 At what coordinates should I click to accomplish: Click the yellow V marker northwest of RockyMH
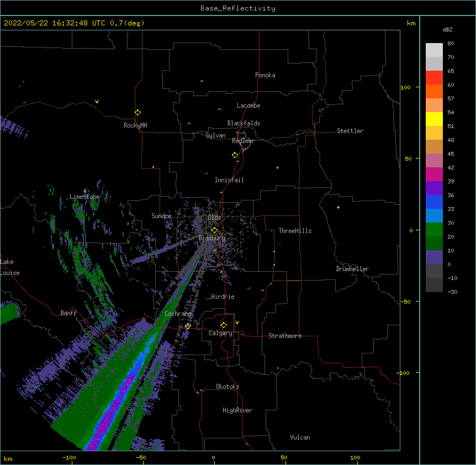(x=97, y=102)
